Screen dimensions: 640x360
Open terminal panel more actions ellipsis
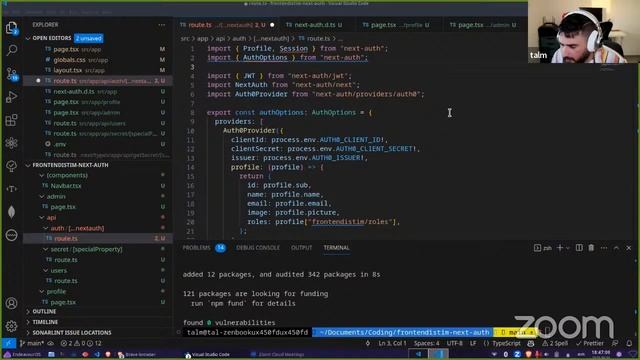(604, 248)
